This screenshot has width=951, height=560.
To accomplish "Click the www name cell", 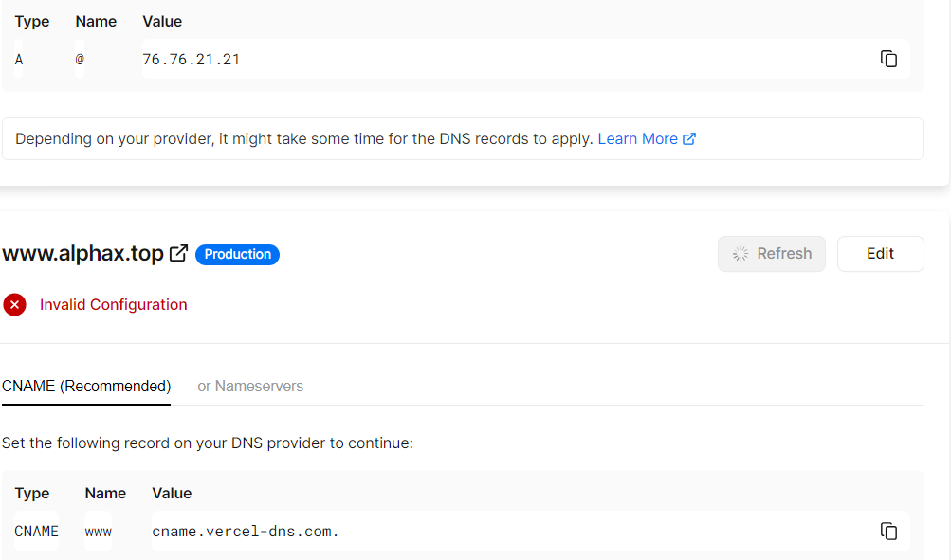I will click(99, 532).
